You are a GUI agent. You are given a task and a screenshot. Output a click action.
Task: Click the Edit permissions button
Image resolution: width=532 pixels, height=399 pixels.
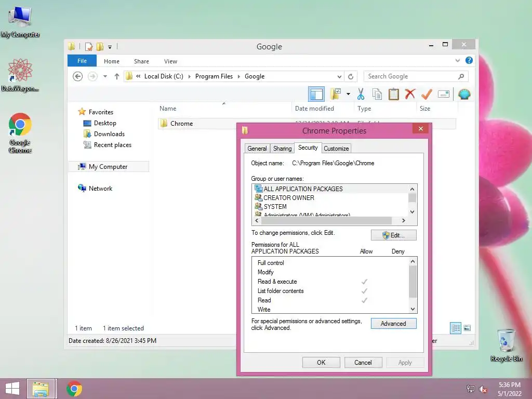click(394, 235)
